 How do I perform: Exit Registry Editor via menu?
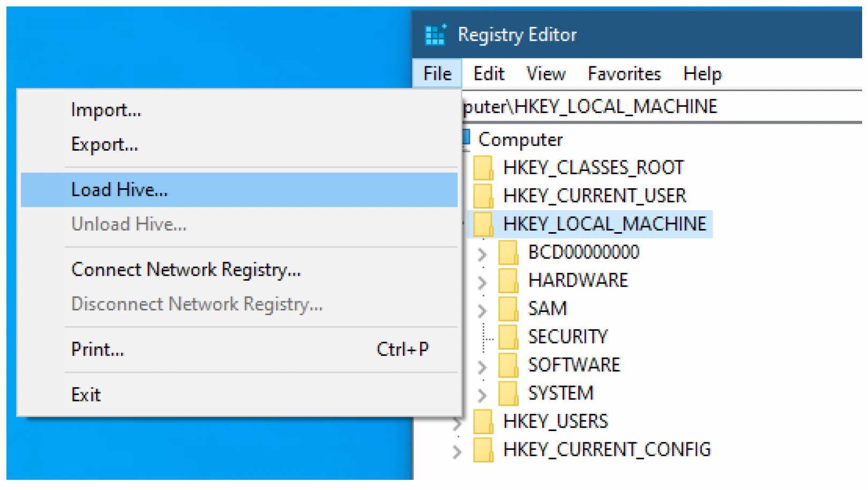[86, 395]
